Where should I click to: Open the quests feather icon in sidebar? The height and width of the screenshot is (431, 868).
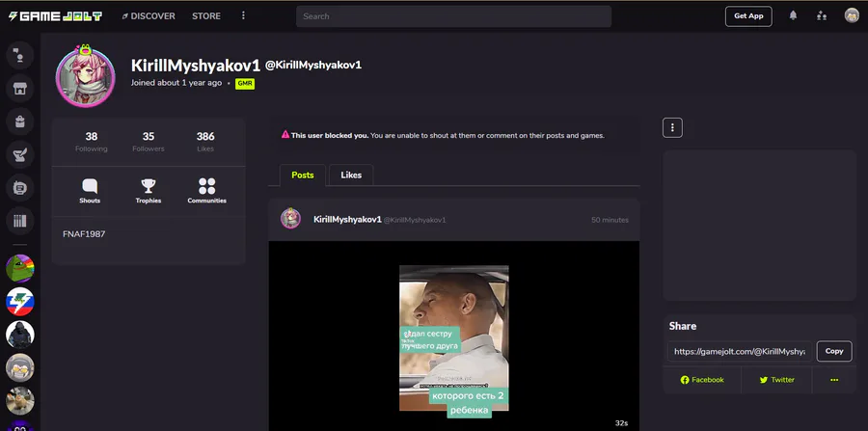[x=20, y=155]
